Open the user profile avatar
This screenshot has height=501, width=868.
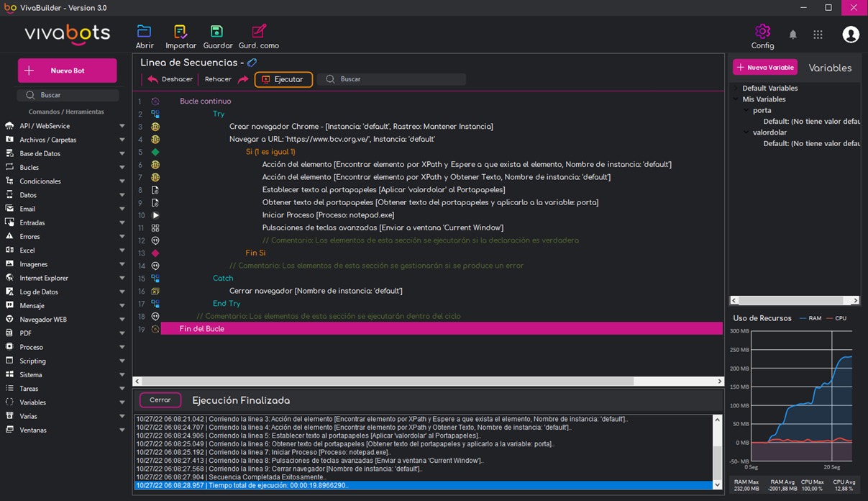point(851,34)
